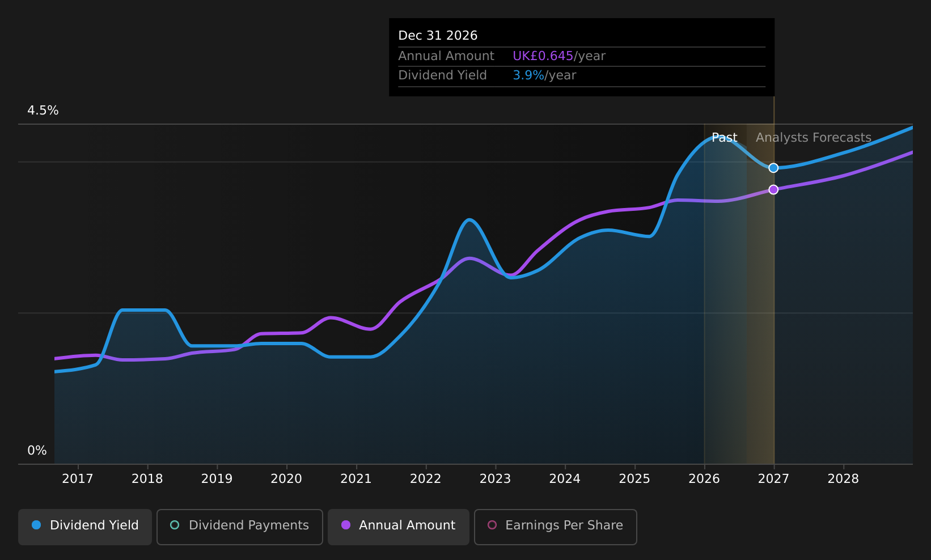Click the 2017 x-axis label
The width and height of the screenshot is (931, 560).
point(78,479)
